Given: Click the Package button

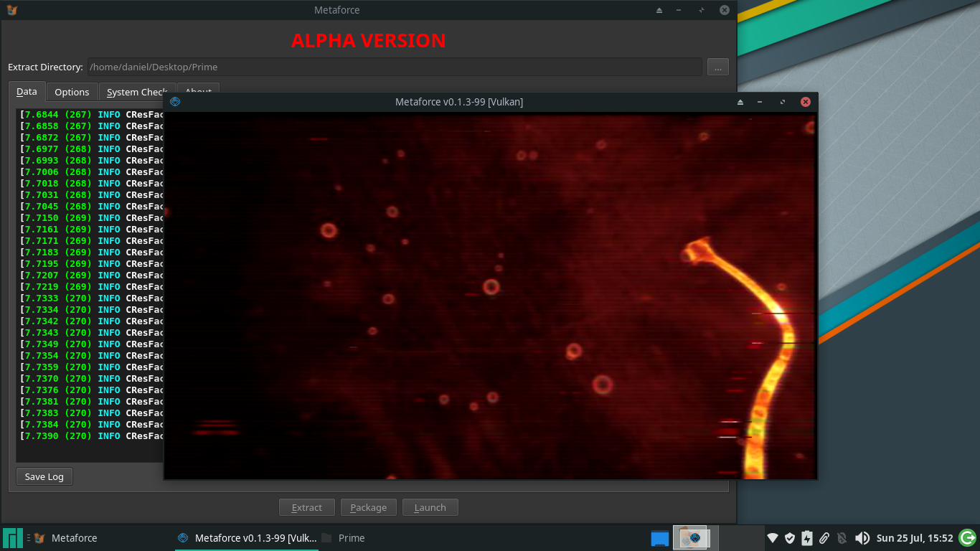Looking at the screenshot, I should pos(368,507).
